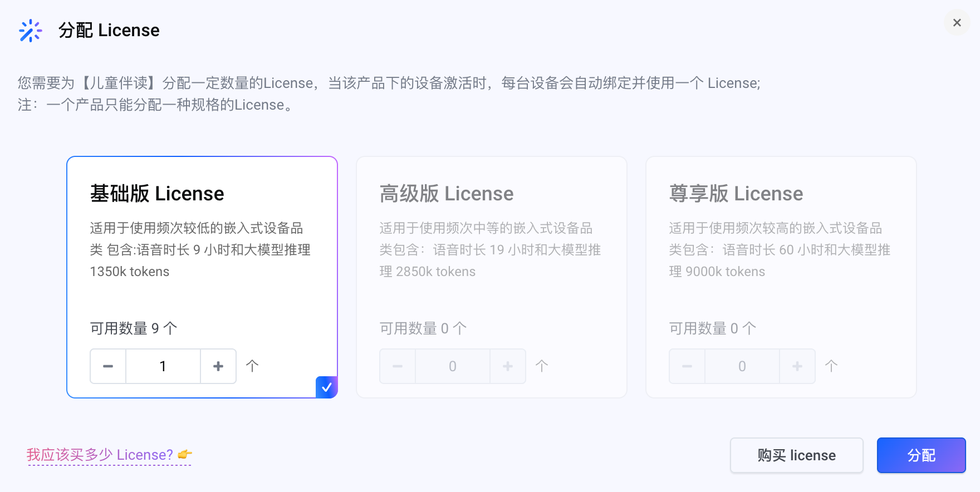Click the instruction line starting 您需要为【儿童伴读】
This screenshot has width=980, height=492.
[389, 83]
